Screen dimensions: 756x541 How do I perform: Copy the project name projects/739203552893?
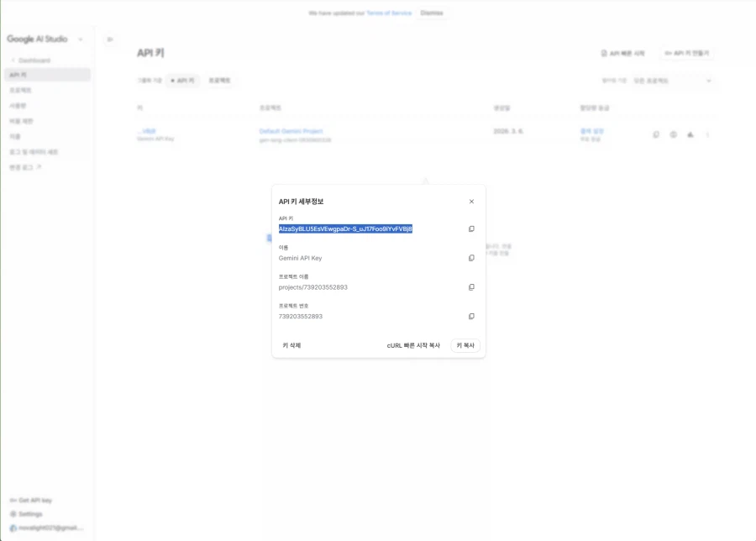coord(471,286)
